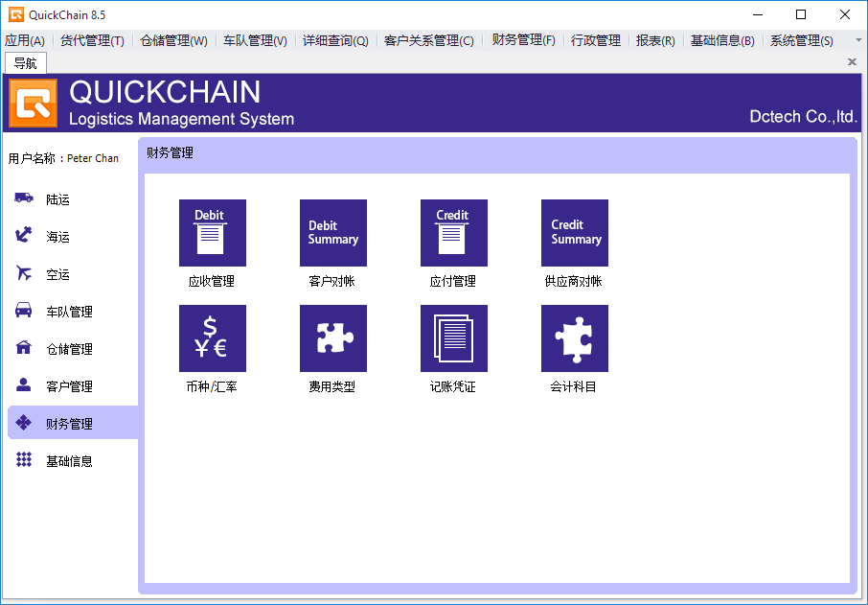Close the 导航 tab panel
This screenshot has height=605, width=868.
pos(852,61)
